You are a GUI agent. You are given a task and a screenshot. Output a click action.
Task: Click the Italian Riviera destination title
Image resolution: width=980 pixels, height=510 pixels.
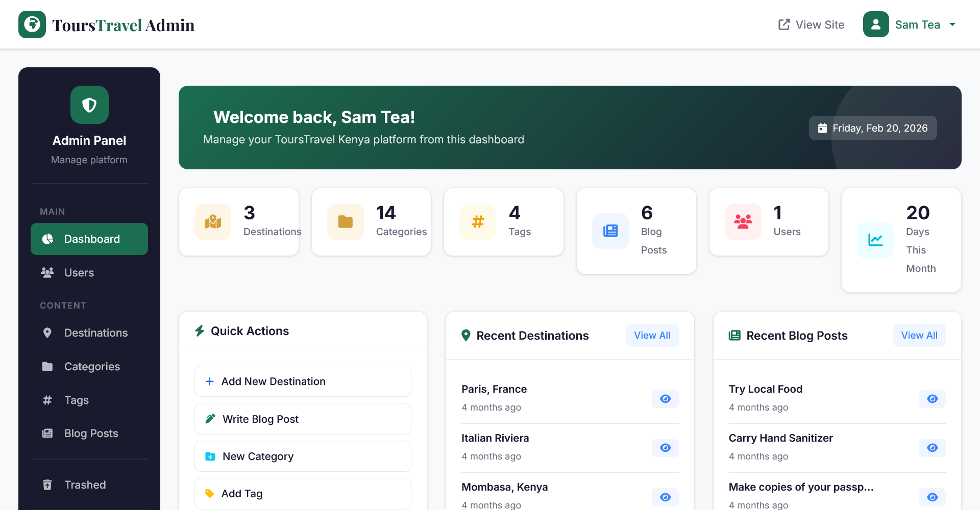pyautogui.click(x=495, y=438)
